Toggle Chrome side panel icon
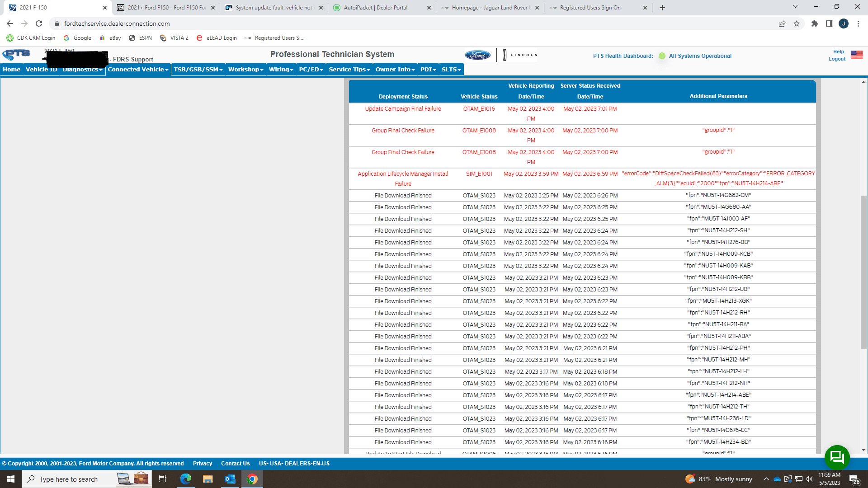The height and width of the screenshot is (488, 868). tap(829, 23)
